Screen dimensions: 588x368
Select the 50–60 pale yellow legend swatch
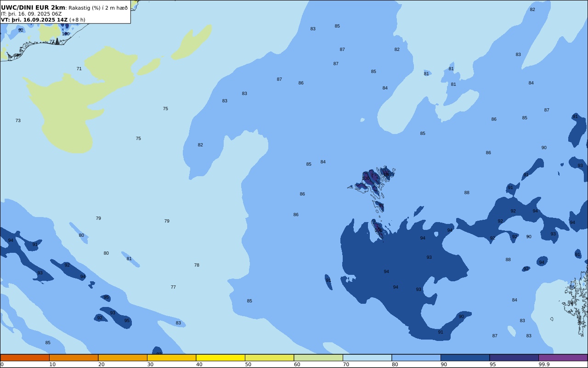click(269, 357)
